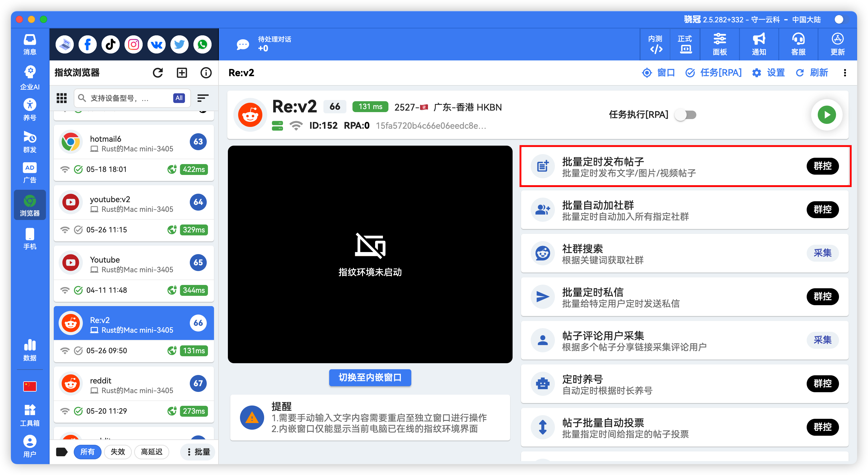Open the sort filter menu in browser list
This screenshot has height=475, width=868.
203,98
